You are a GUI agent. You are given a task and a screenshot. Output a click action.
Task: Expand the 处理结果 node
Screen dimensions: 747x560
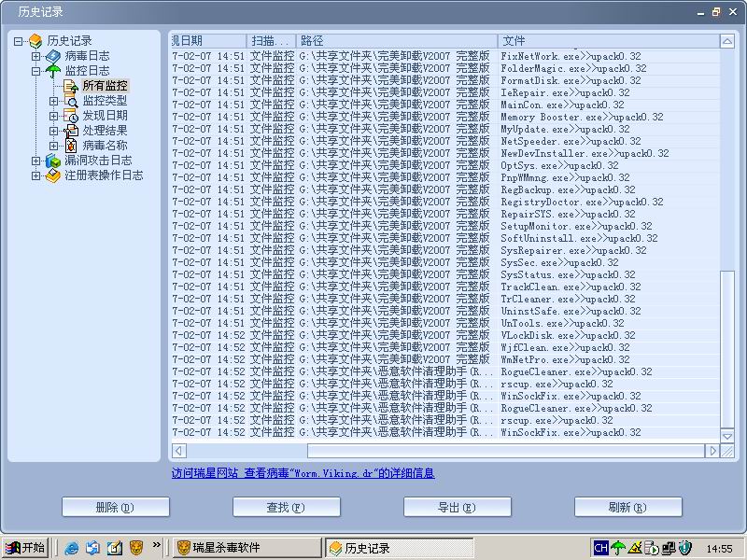(54, 131)
